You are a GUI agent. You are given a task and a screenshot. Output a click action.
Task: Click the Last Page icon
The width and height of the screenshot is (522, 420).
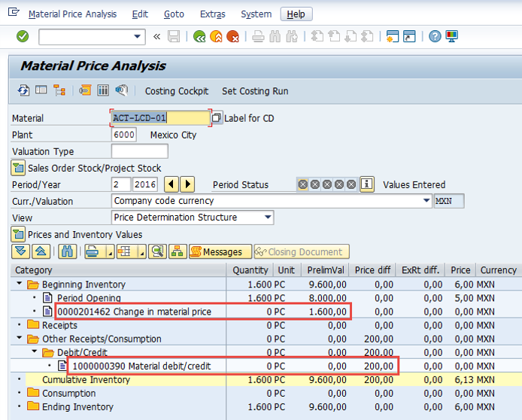367,36
